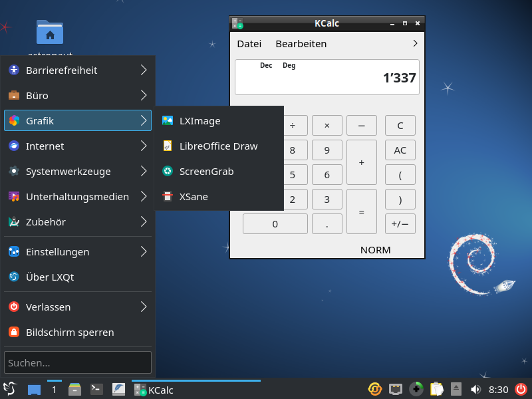Image resolution: width=532 pixels, height=399 pixels.
Task: Open XSane from the Grafik submenu
Action: [219, 196]
